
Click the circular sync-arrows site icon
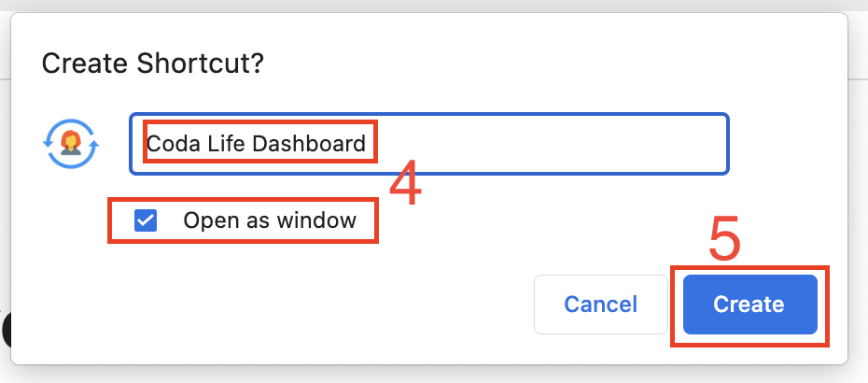click(x=71, y=142)
